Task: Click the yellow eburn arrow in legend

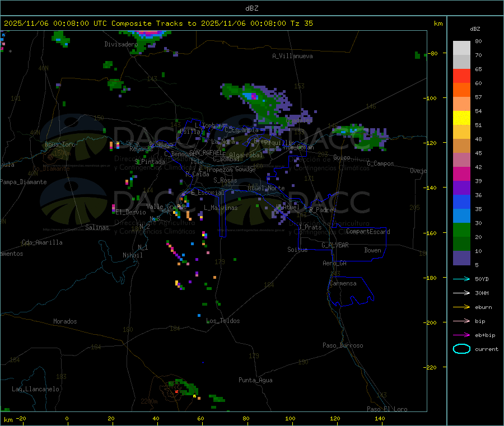Action: 461,307
